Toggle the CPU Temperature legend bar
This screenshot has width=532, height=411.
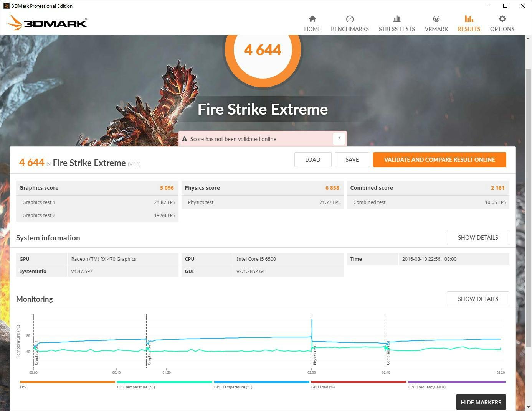click(x=164, y=382)
